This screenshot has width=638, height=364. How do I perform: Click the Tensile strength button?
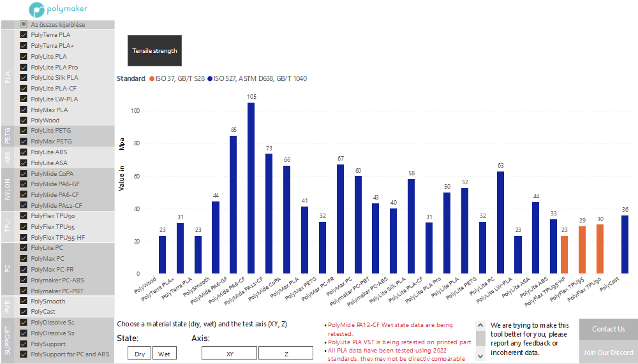[154, 51]
